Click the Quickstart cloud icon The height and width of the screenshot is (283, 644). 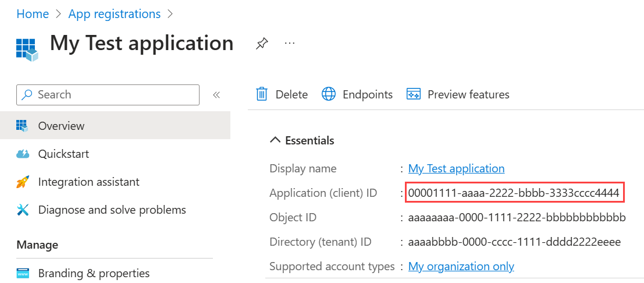tap(23, 154)
